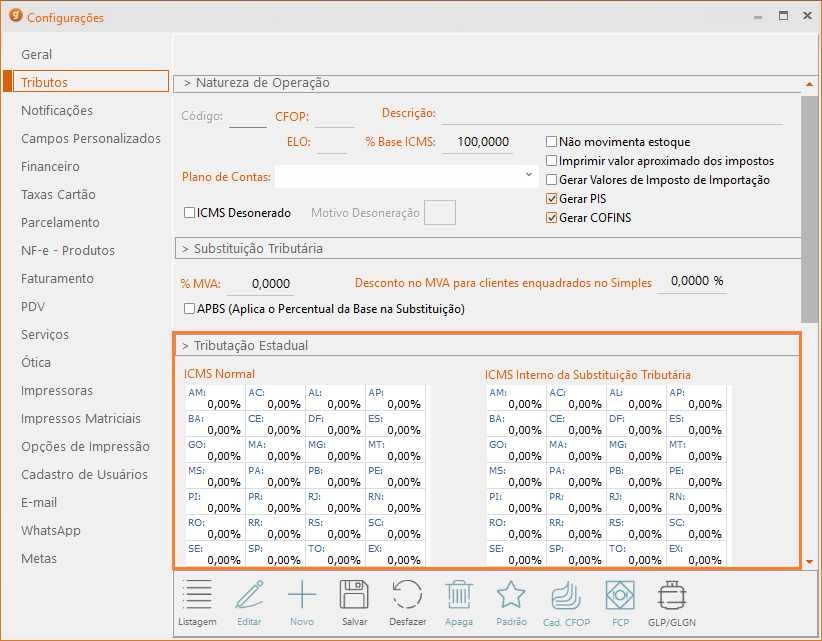Edit ICMS Interno ST rate for BA
The width and height of the screenshot is (822, 641).
coord(516,424)
